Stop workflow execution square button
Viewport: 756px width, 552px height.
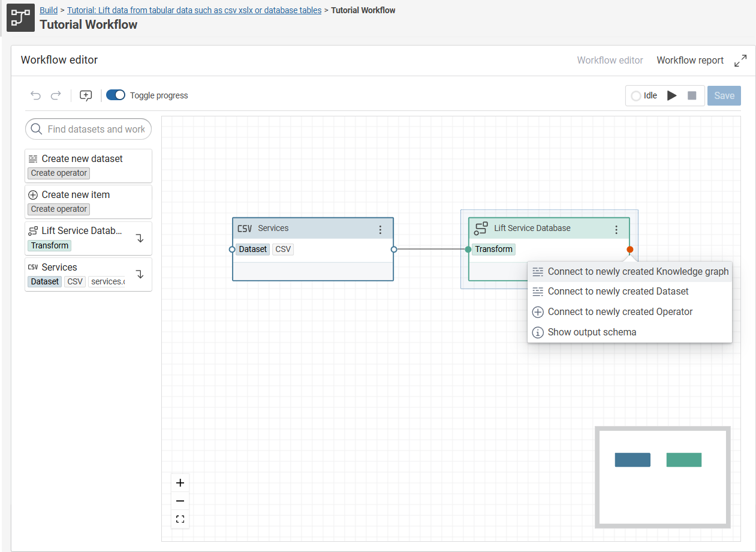692,96
